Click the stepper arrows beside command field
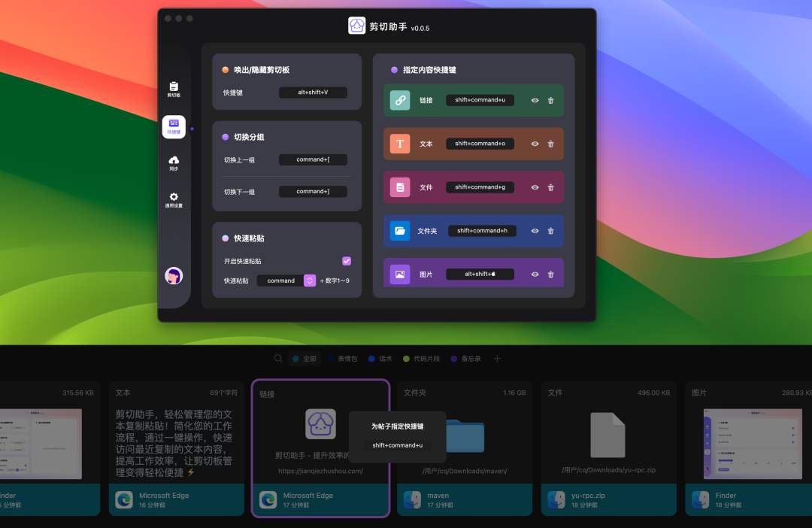The height and width of the screenshot is (528, 812). click(309, 280)
